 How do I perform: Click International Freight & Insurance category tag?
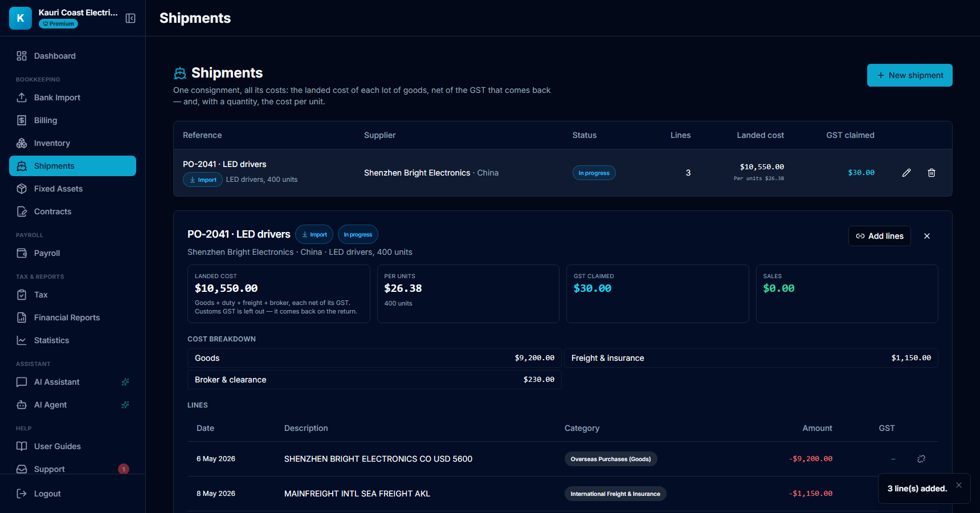click(x=615, y=494)
